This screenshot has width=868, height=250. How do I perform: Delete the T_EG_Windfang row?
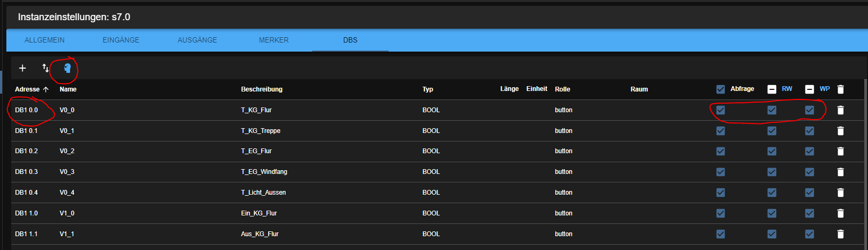click(840, 172)
